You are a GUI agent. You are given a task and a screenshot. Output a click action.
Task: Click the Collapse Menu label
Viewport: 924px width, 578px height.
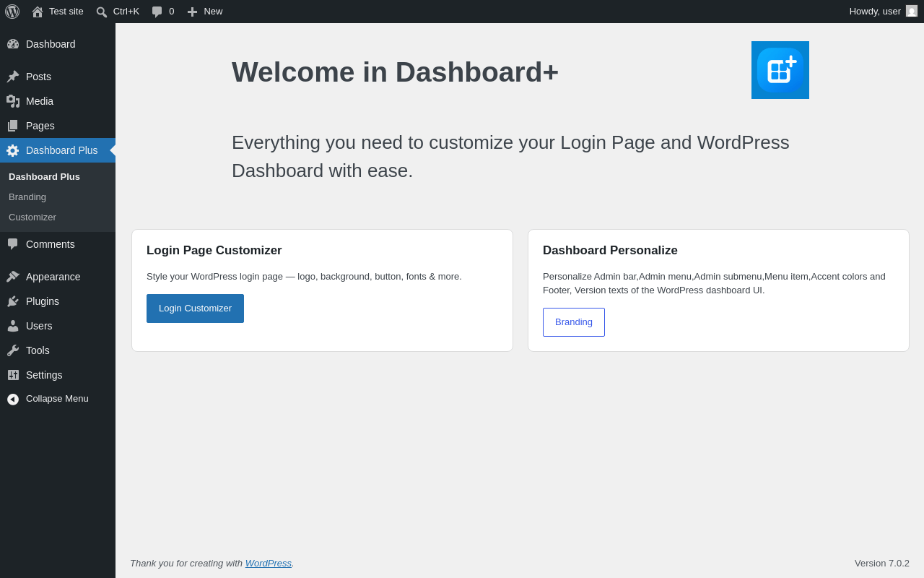click(x=57, y=399)
